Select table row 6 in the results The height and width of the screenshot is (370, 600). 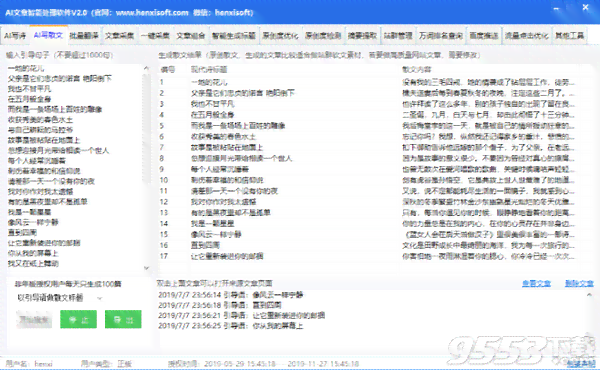coord(368,137)
